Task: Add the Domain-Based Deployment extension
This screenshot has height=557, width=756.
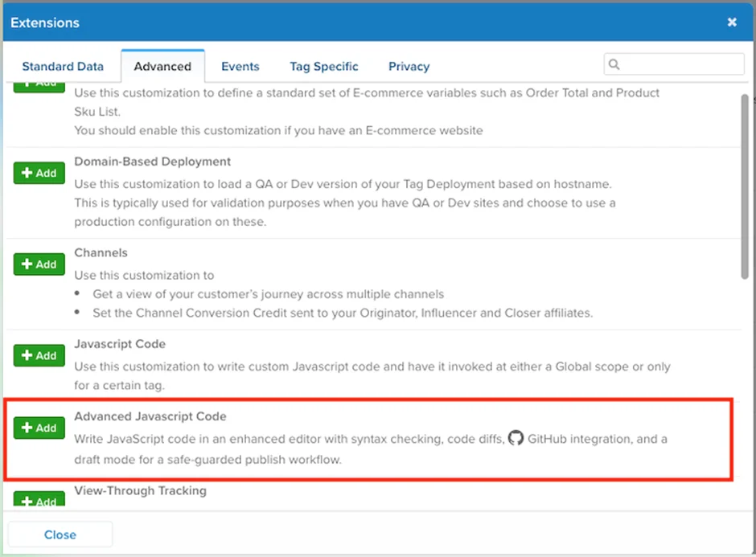Action: tap(39, 173)
